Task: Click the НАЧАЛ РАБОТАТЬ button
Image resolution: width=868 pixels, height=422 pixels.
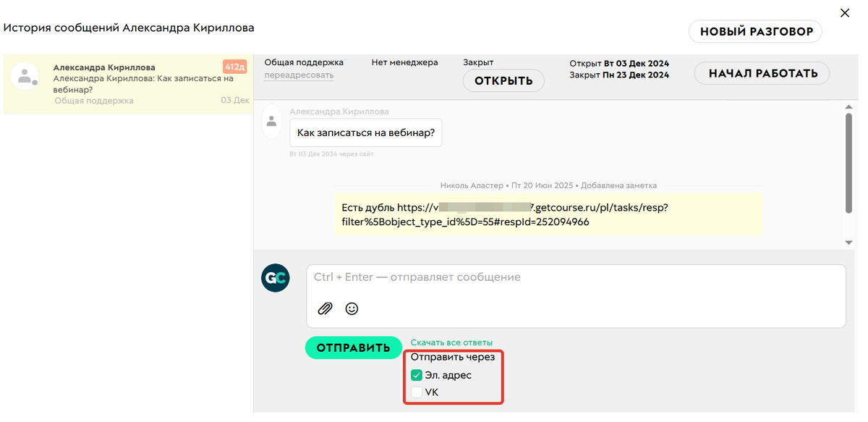Action: (x=762, y=73)
